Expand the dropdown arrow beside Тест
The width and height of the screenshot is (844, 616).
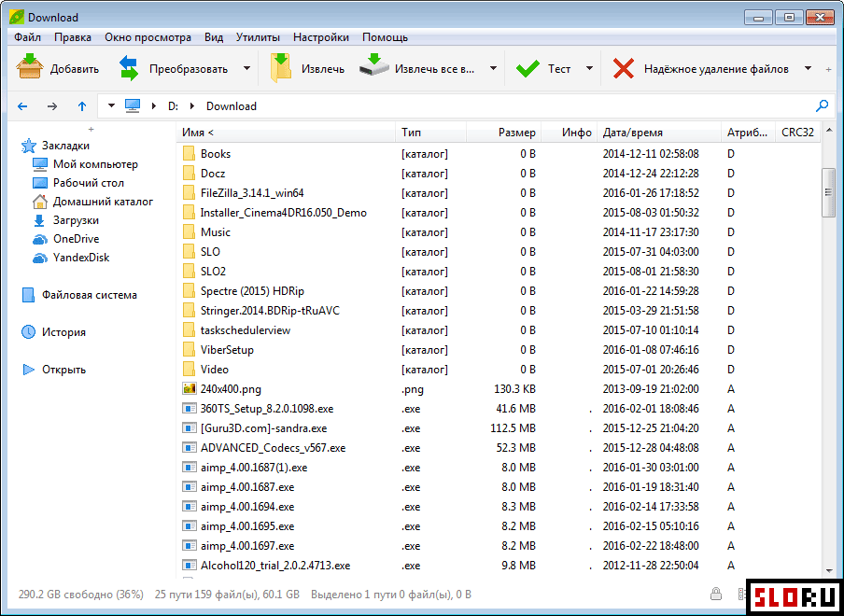pos(589,68)
